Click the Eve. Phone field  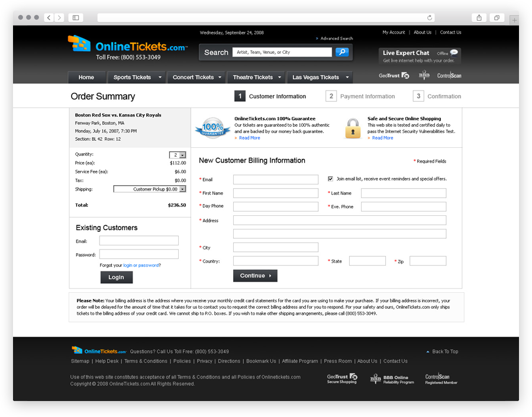tap(404, 206)
